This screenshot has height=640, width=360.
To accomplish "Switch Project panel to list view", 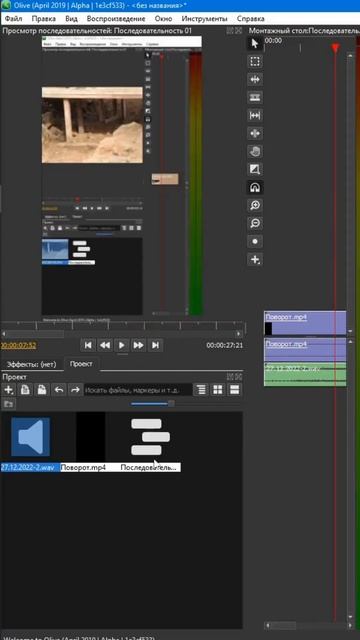I will (235, 390).
